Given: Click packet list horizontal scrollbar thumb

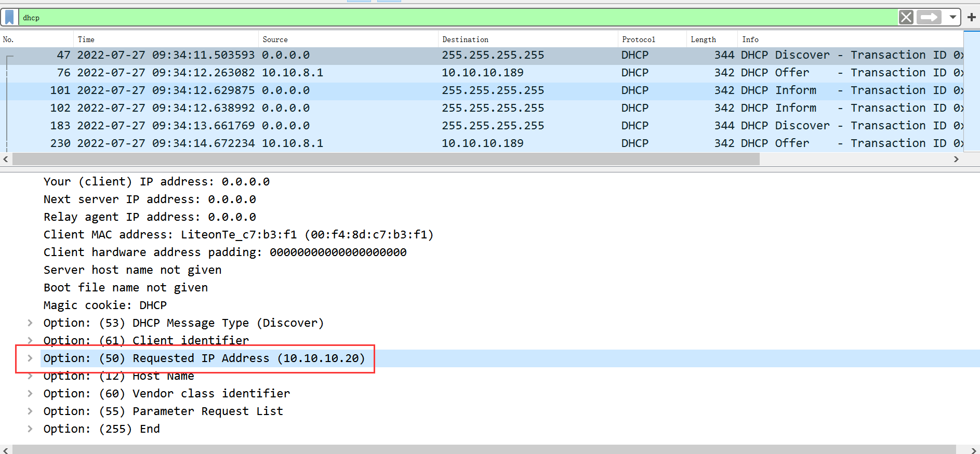Looking at the screenshot, I should tap(386, 159).
